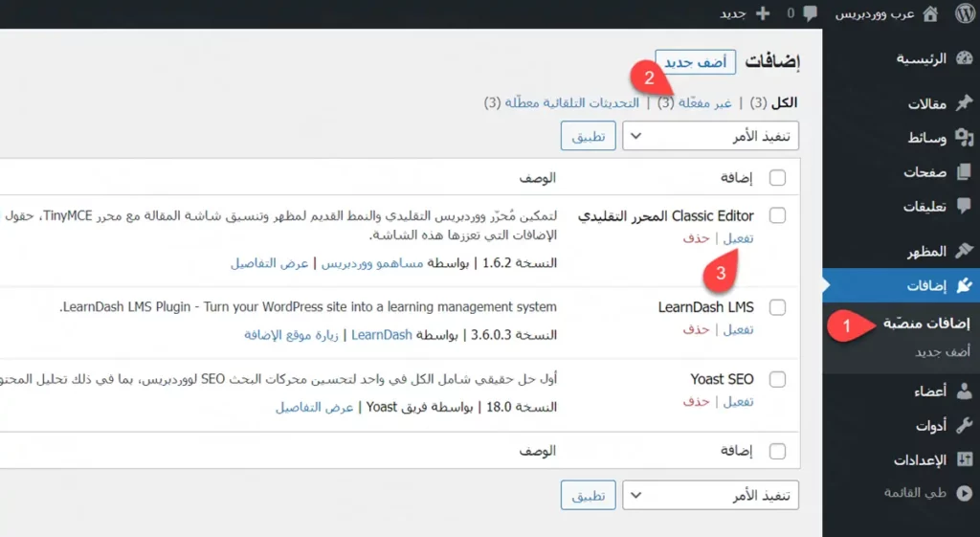Image resolution: width=980 pixels, height=537 pixels.
Task: Open الرئيسية dashboard icon in sidebar
Action: [964, 58]
